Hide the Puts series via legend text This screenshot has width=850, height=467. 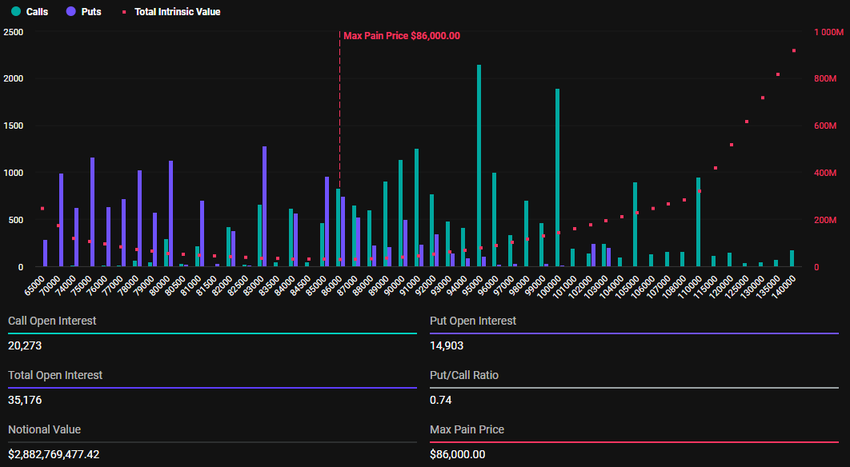point(91,12)
